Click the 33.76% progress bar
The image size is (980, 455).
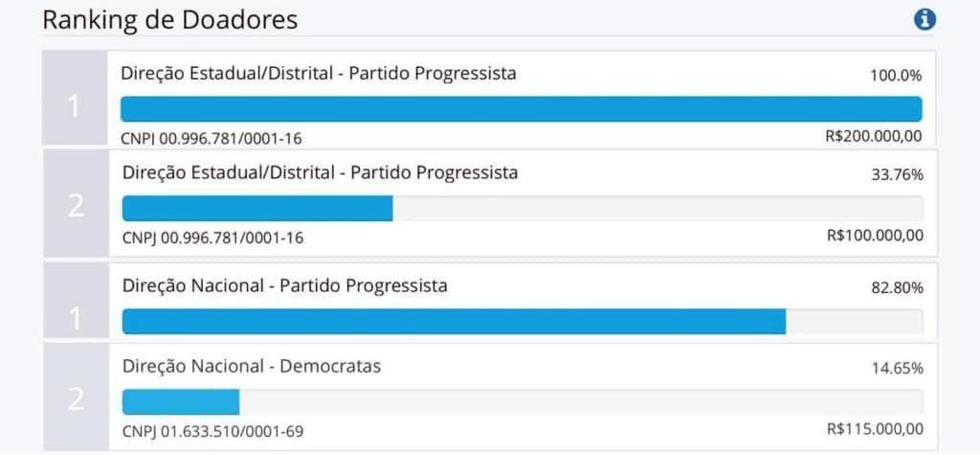tap(523, 209)
